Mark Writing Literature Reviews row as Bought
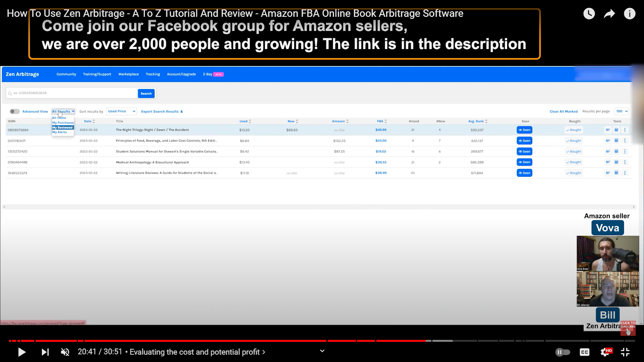 574,173
